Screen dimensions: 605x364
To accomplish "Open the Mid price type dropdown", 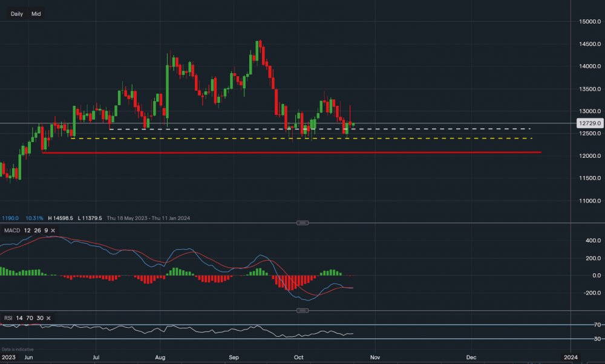I will click(x=36, y=13).
